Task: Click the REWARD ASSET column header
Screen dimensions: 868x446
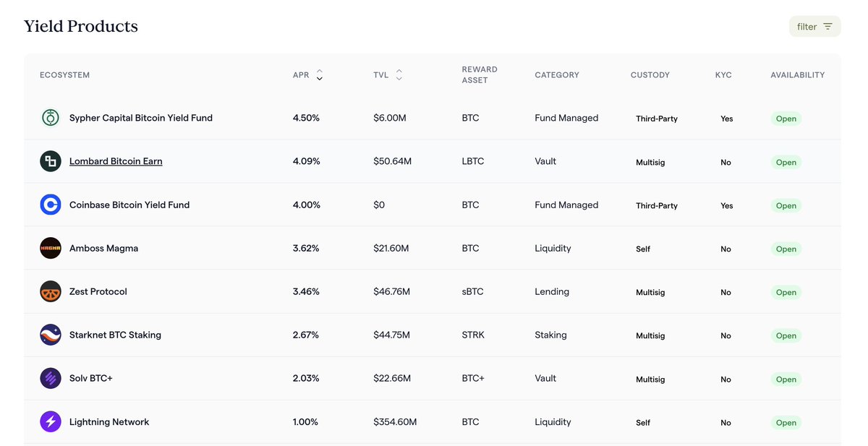Action: click(x=480, y=74)
